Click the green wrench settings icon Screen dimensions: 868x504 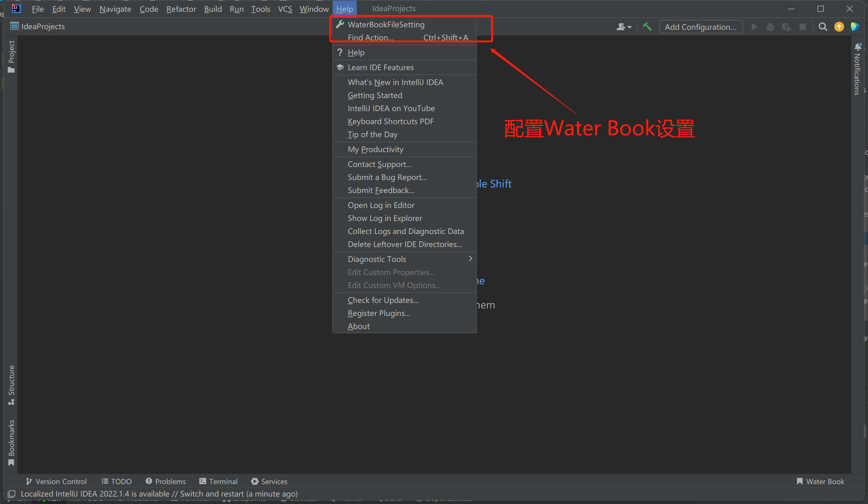(x=647, y=27)
